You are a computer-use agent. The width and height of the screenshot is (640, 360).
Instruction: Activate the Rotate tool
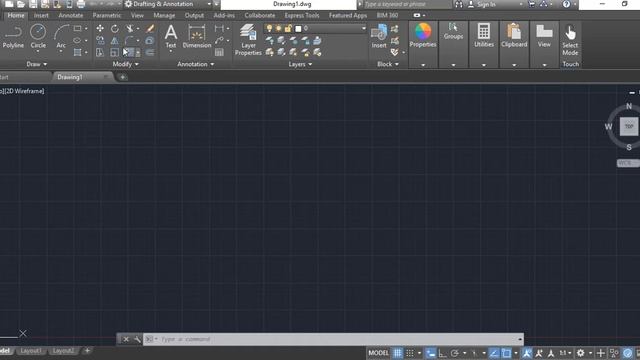[115, 29]
